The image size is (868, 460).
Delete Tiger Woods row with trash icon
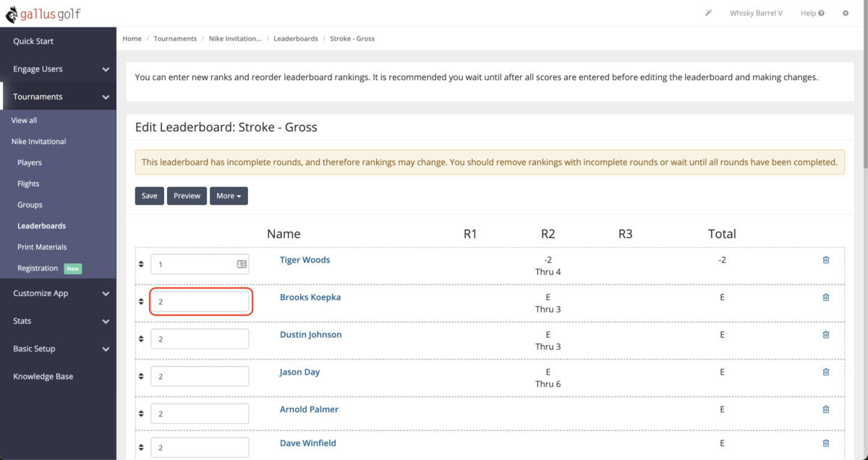pyautogui.click(x=826, y=260)
